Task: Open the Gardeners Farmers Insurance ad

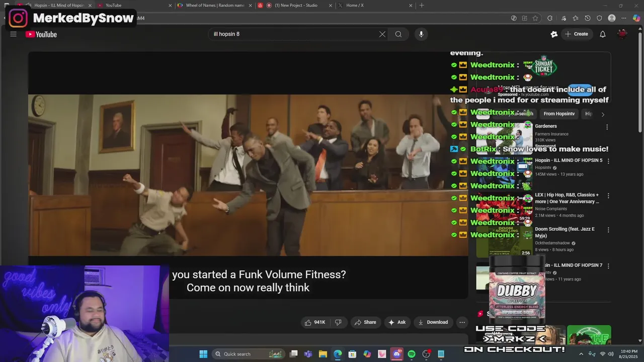Action: 546,126
